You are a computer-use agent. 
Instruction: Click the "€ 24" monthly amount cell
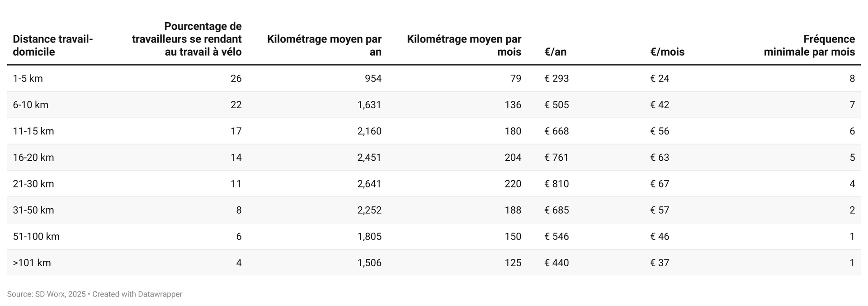click(660, 78)
